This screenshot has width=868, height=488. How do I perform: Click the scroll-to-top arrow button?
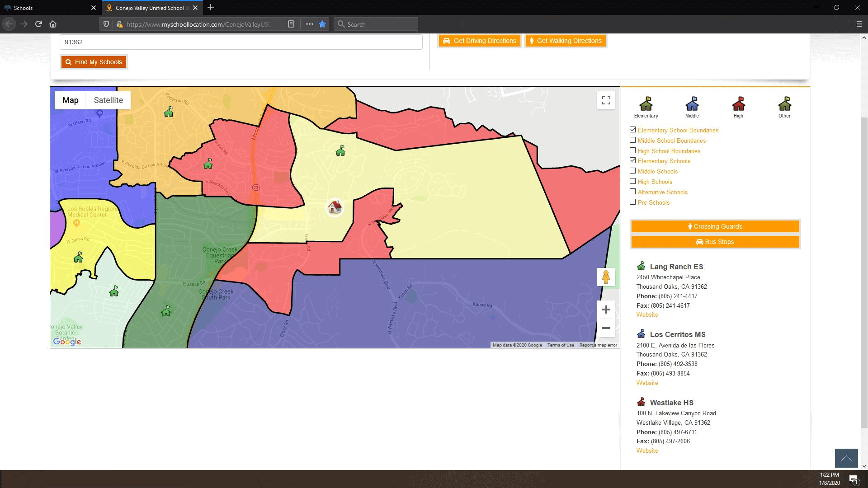[x=846, y=458]
